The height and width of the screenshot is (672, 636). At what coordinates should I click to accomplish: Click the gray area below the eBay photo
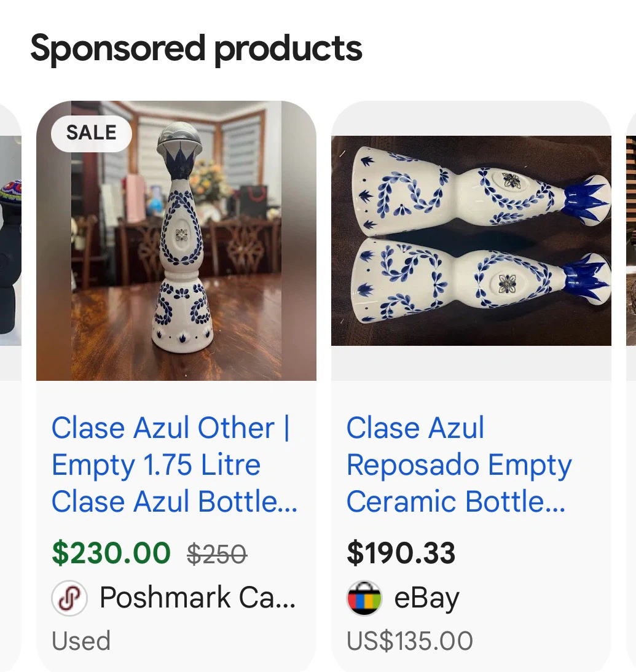click(x=471, y=363)
